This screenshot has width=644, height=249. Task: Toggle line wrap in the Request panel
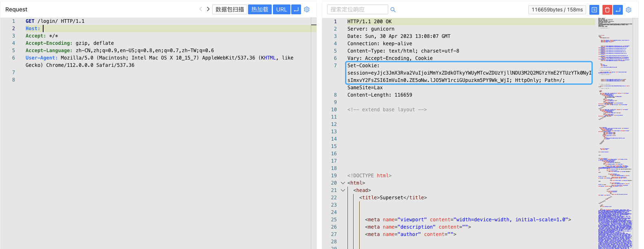click(296, 9)
